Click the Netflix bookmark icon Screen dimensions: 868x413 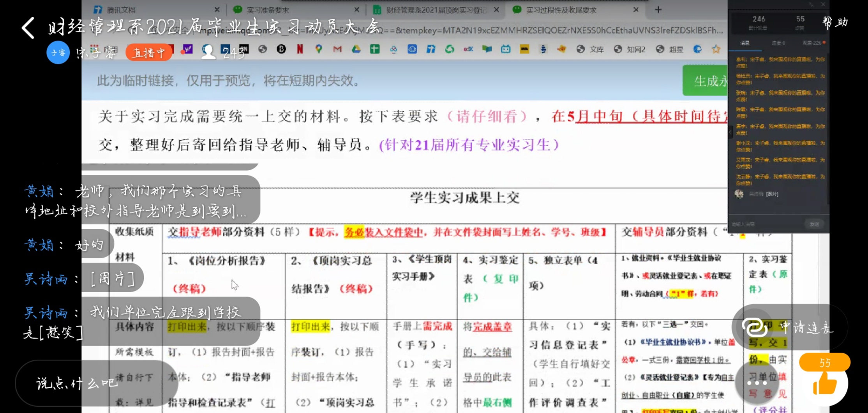(300, 49)
